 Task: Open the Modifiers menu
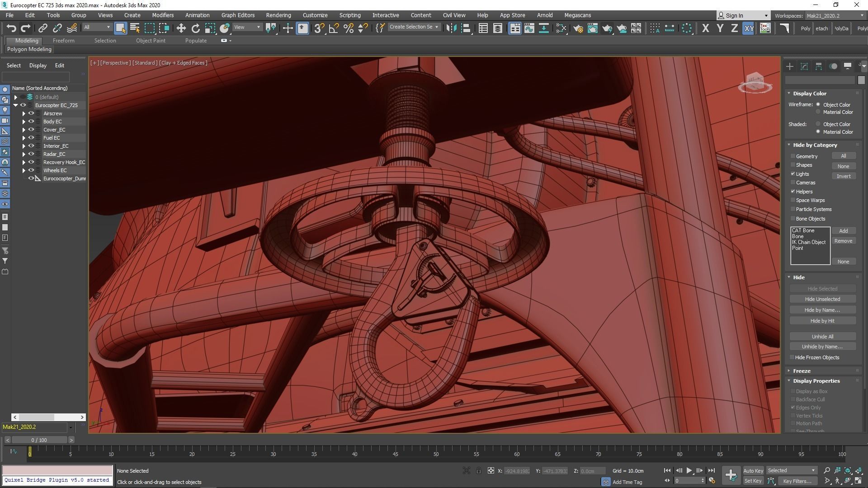[163, 15]
